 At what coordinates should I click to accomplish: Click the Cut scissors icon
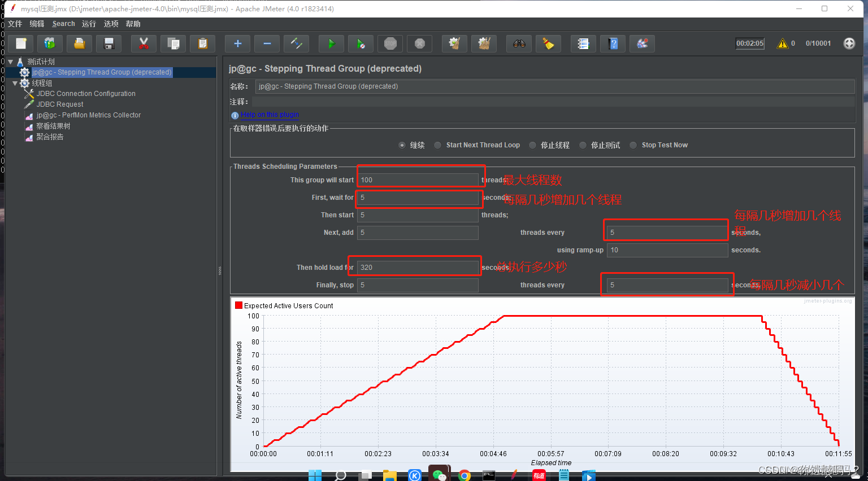tap(144, 43)
